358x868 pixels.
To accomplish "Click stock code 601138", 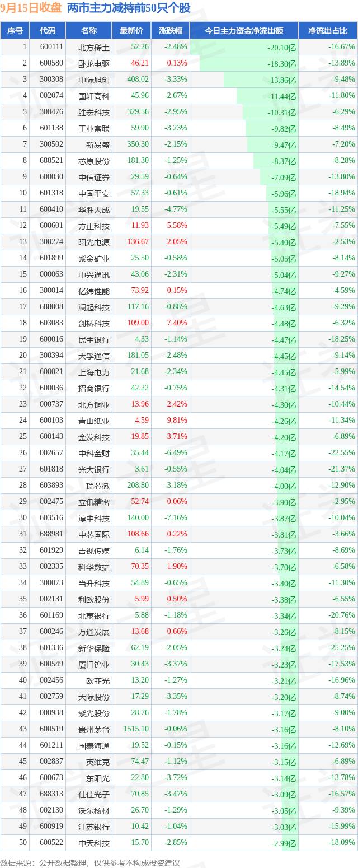I will [x=51, y=128].
